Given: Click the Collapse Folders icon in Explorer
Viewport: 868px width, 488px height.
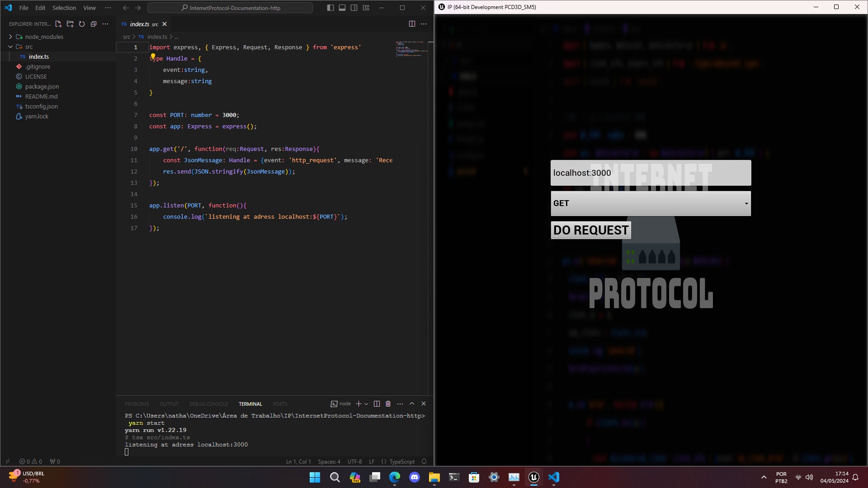Looking at the screenshot, I should click(x=94, y=24).
